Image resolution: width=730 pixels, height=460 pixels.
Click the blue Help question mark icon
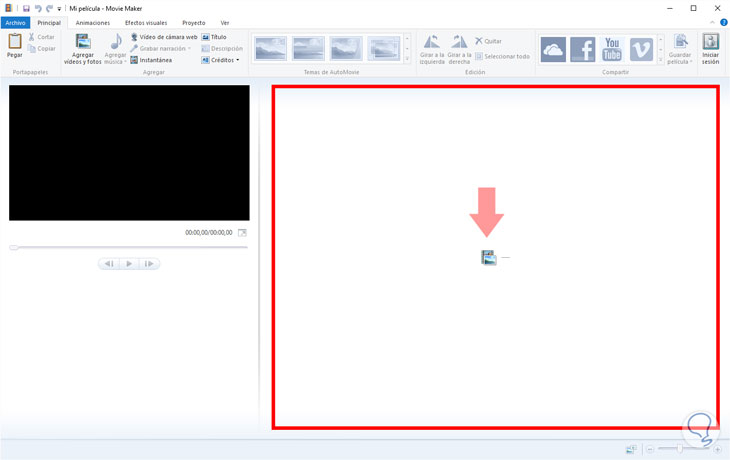(x=724, y=22)
